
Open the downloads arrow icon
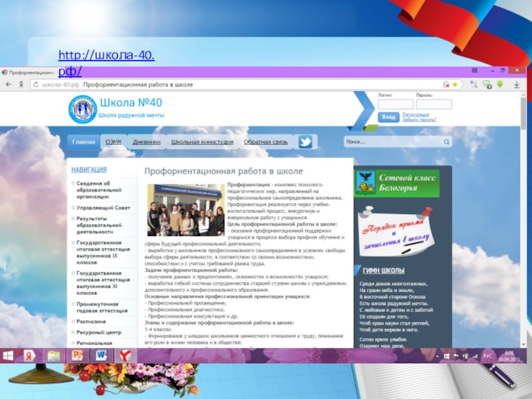[517, 84]
